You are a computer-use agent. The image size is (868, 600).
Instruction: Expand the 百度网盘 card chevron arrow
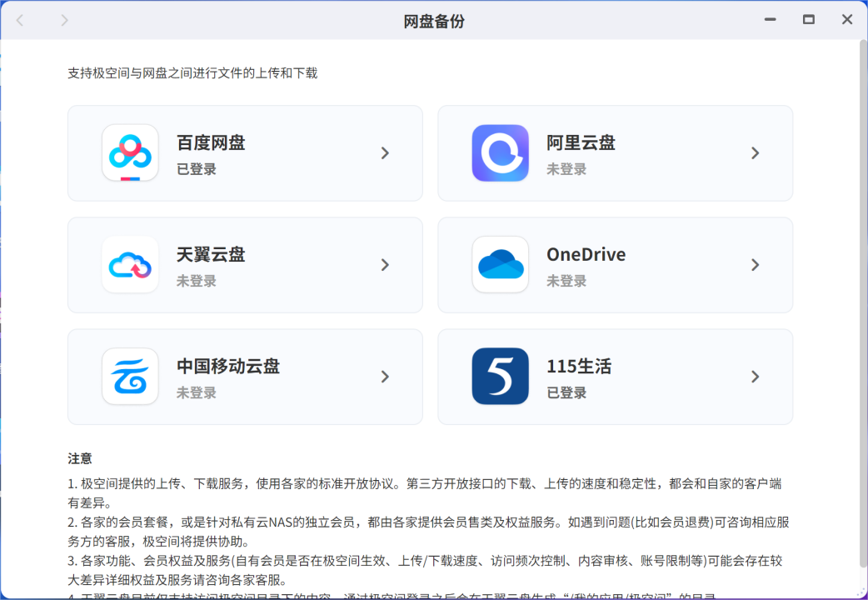point(385,153)
